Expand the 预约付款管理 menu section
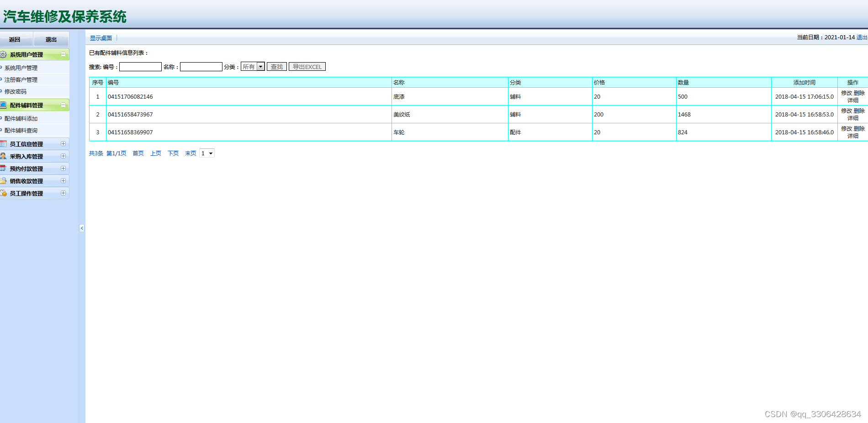The image size is (868, 423). [64, 169]
